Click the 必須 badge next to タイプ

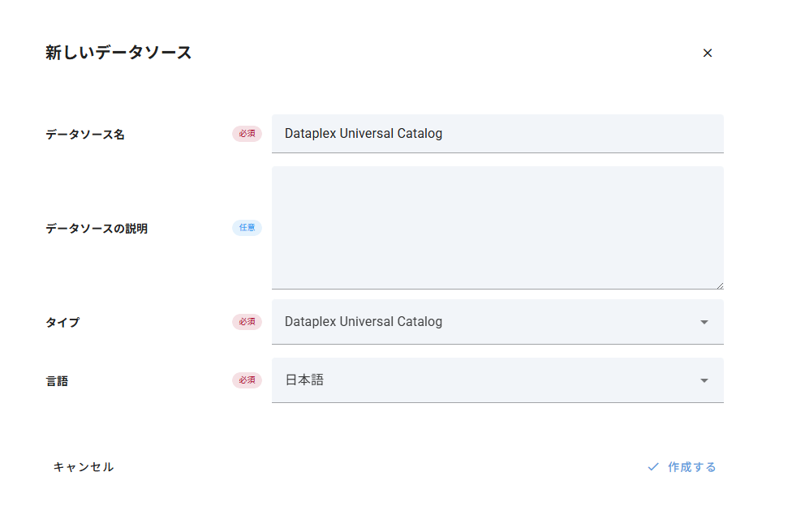(x=247, y=322)
